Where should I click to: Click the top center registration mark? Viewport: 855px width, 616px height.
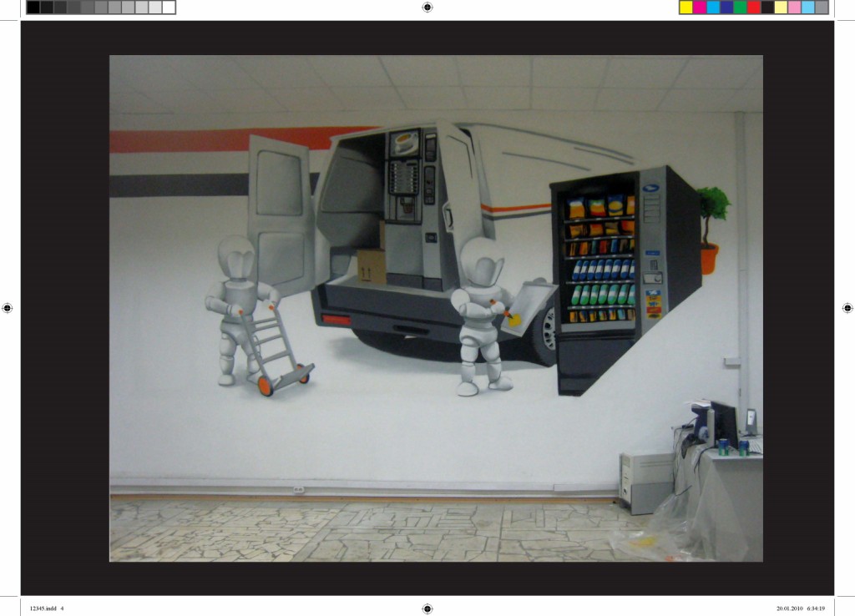coord(427,8)
